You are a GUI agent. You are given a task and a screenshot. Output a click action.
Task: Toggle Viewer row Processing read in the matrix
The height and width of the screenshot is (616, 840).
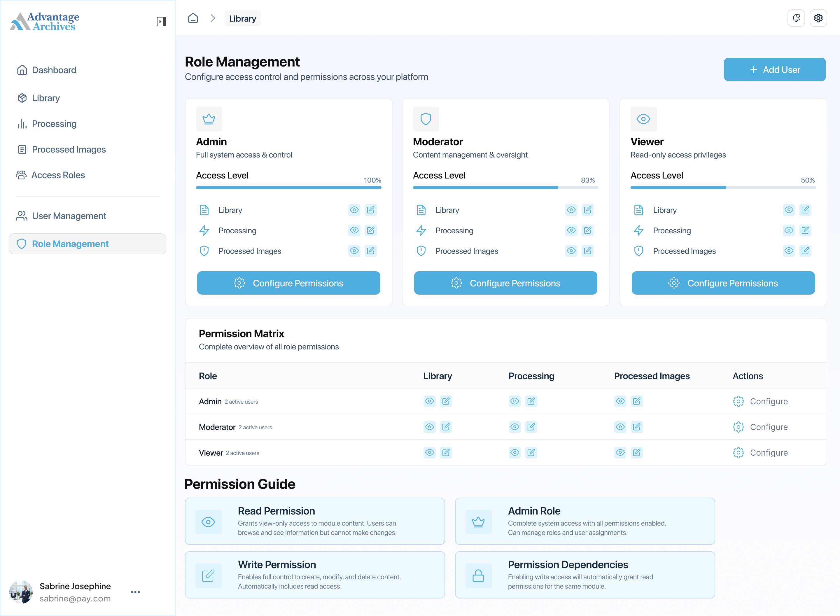click(514, 453)
